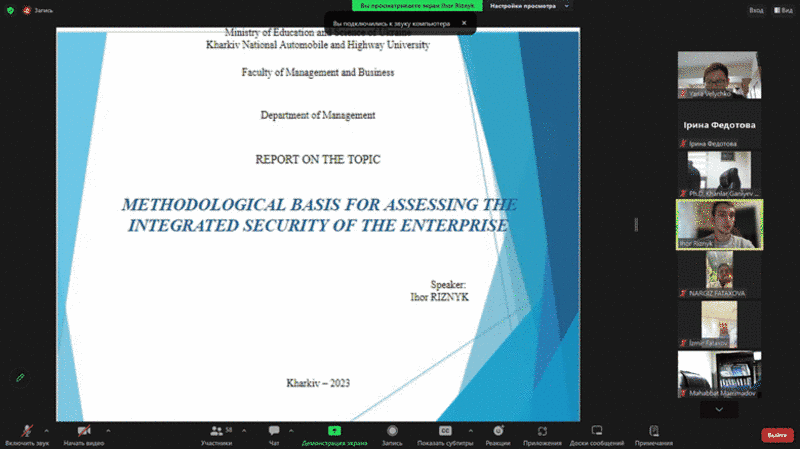The width and height of the screenshot is (800, 449).
Task: Open the Примечания notes icon
Action: pos(653,430)
